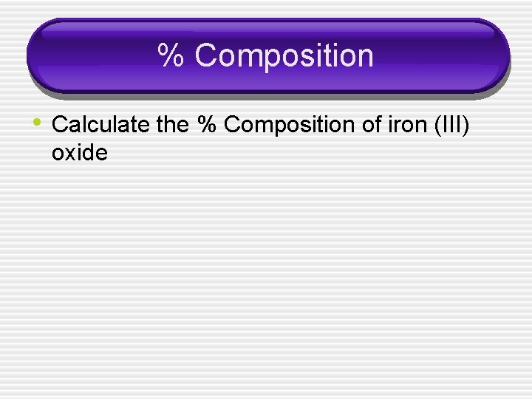532x399 pixels.
Task: Click the '% Composition' slide title
Action: click(265, 55)
